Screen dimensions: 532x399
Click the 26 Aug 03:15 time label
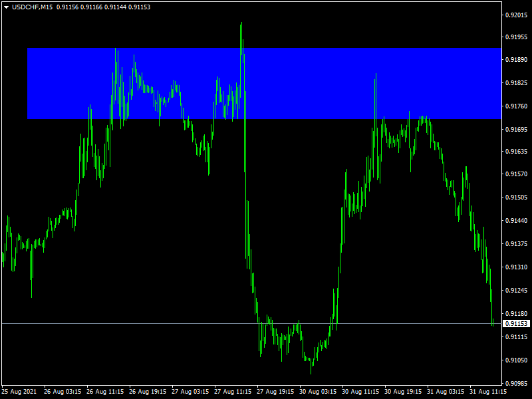63,392
